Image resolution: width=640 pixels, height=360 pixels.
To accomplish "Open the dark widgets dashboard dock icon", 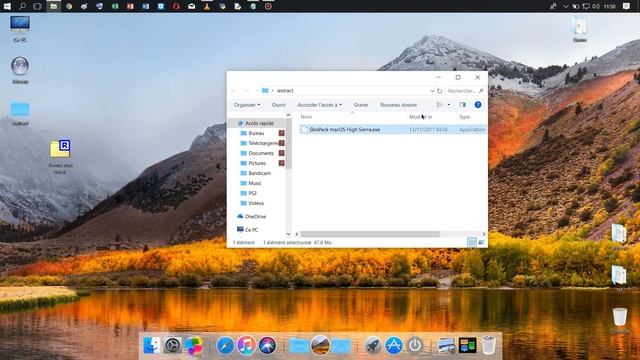I will point(467,345).
